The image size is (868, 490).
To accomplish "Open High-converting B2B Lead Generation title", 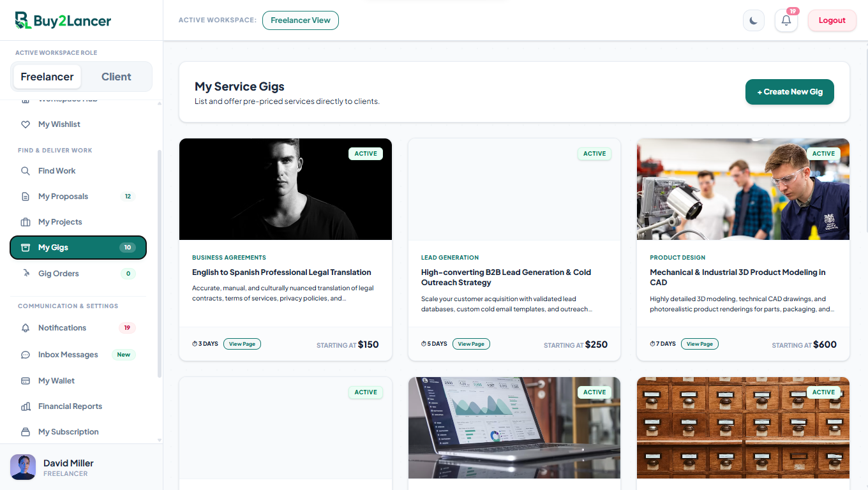I will 506,278.
